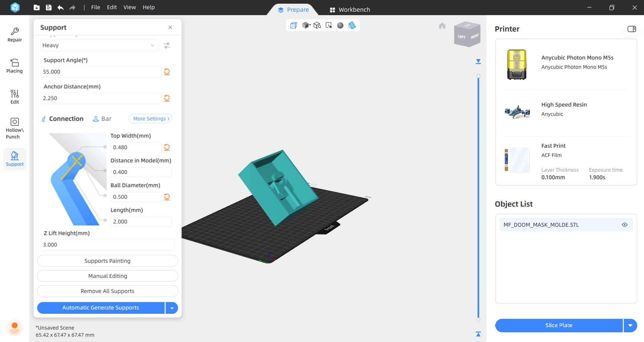Open the File menu

pyautogui.click(x=96, y=7)
